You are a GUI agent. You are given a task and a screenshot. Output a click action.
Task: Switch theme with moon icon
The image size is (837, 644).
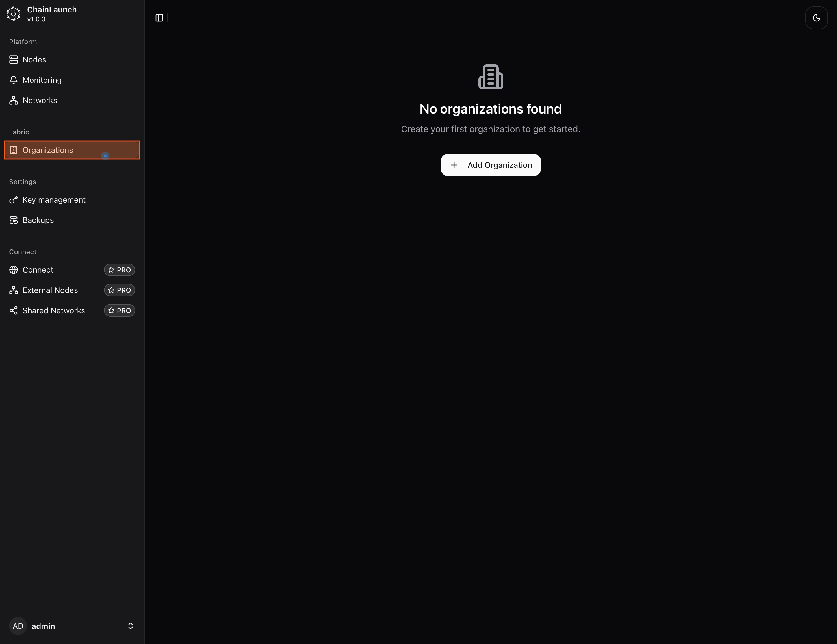click(x=816, y=18)
